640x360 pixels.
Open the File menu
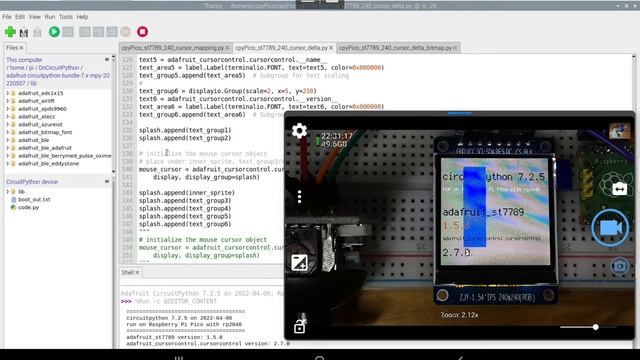coord(7,17)
